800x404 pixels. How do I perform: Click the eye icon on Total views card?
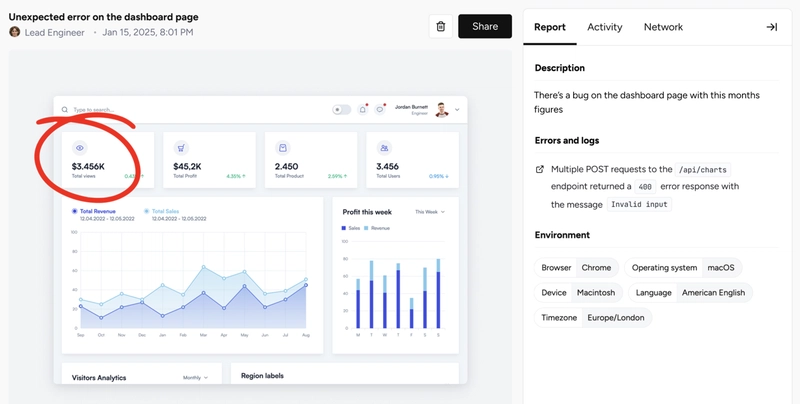[x=80, y=148]
